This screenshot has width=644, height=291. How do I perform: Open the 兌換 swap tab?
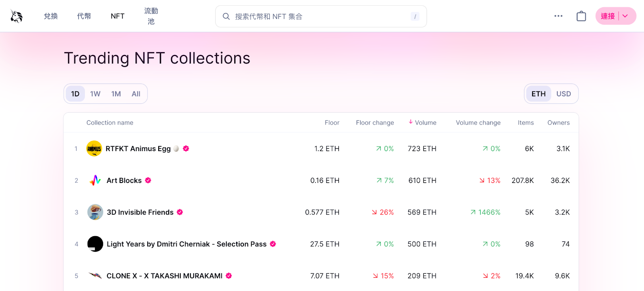tap(51, 16)
